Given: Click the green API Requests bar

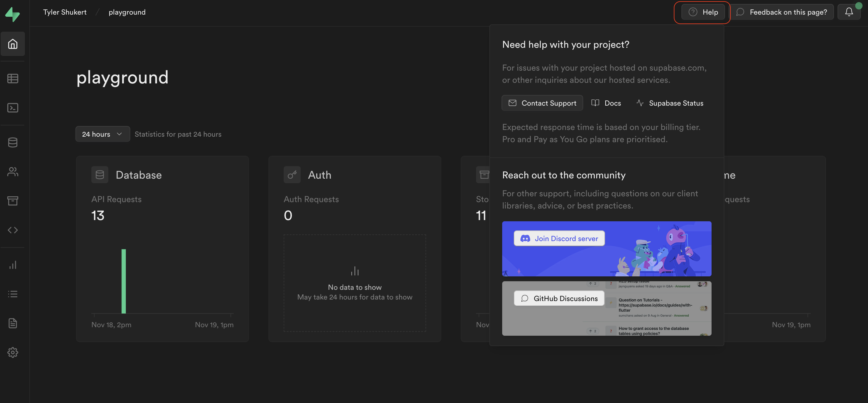Looking at the screenshot, I should tap(124, 281).
